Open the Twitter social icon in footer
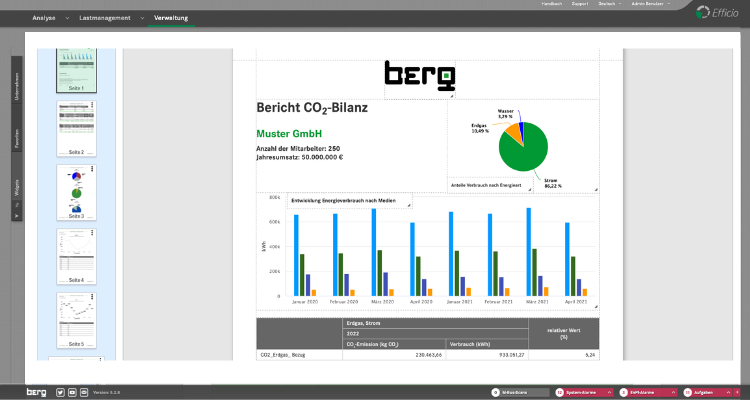This screenshot has width=750, height=400. (x=60, y=392)
